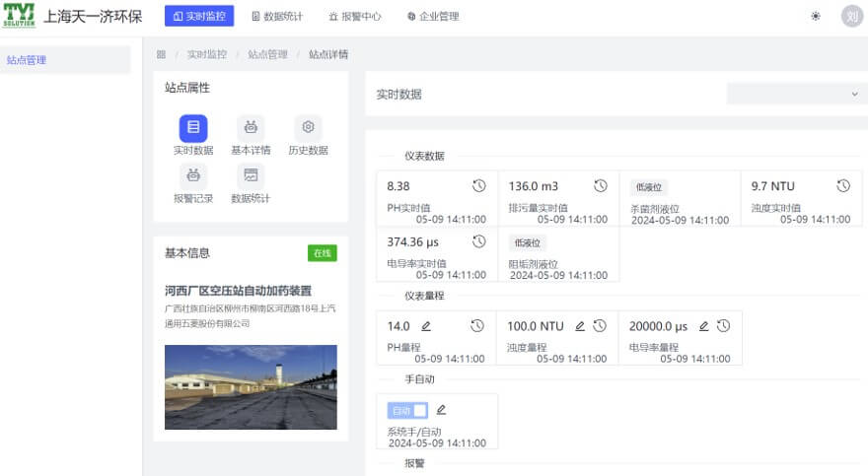The width and height of the screenshot is (868, 476).
Task: Click the 实时监控 breadcrumb link
Action: (206, 54)
